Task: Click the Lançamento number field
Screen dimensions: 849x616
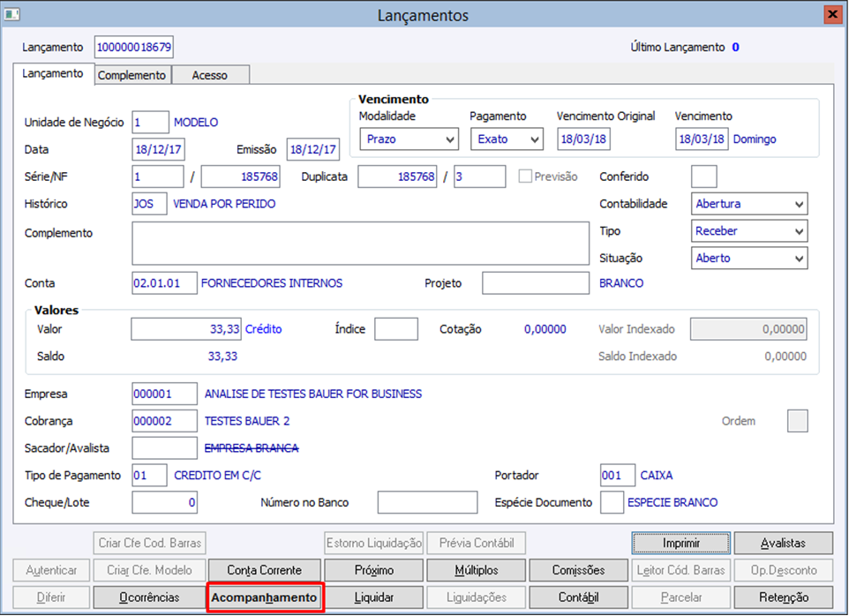Action: tap(134, 47)
